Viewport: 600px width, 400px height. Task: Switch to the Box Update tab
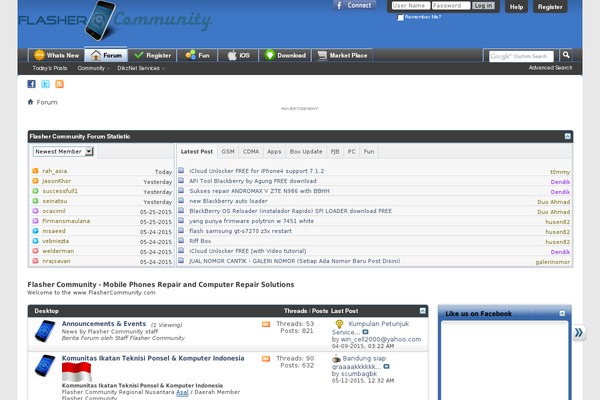(x=306, y=152)
